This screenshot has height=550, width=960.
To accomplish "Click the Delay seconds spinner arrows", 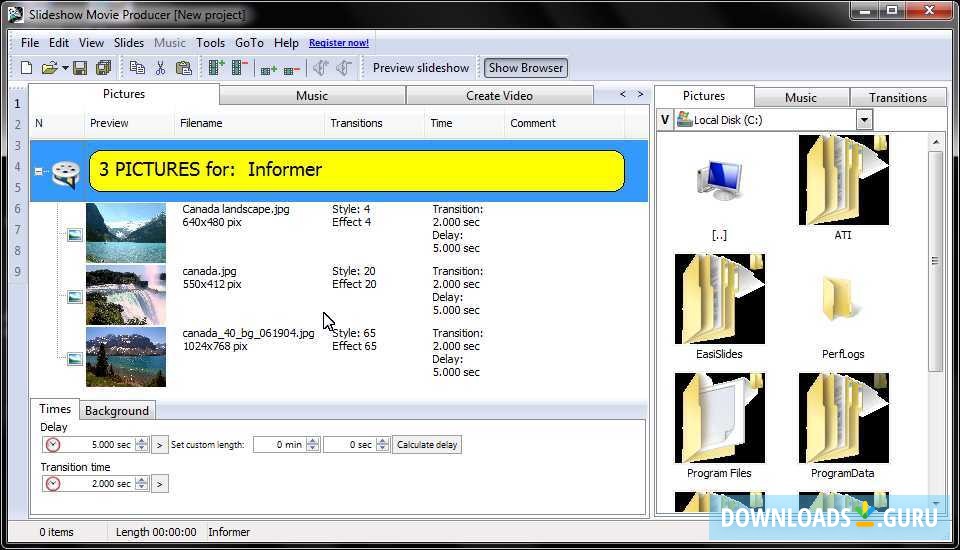I will coord(141,445).
